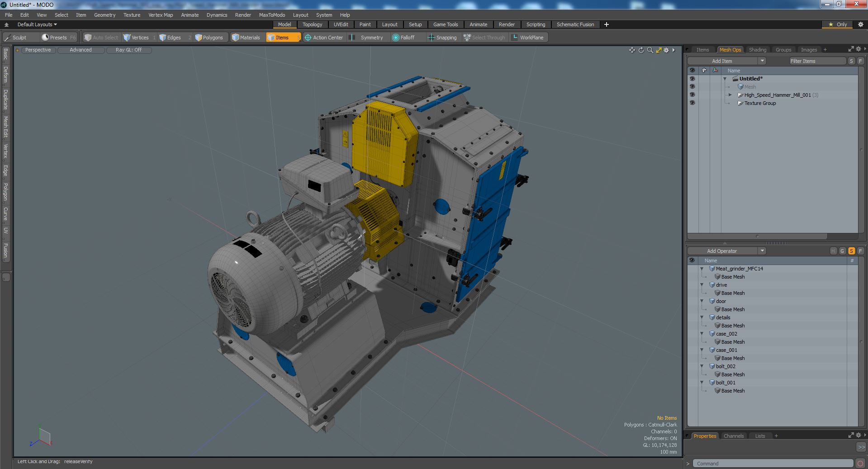Click the Advanced shading button
Image resolution: width=868 pixels, height=469 pixels.
point(81,50)
